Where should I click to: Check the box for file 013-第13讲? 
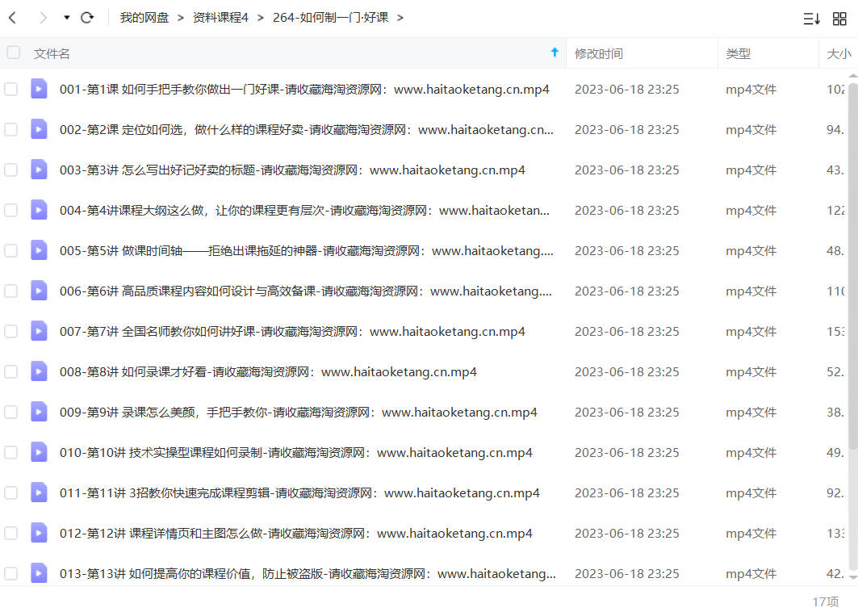click(11, 573)
